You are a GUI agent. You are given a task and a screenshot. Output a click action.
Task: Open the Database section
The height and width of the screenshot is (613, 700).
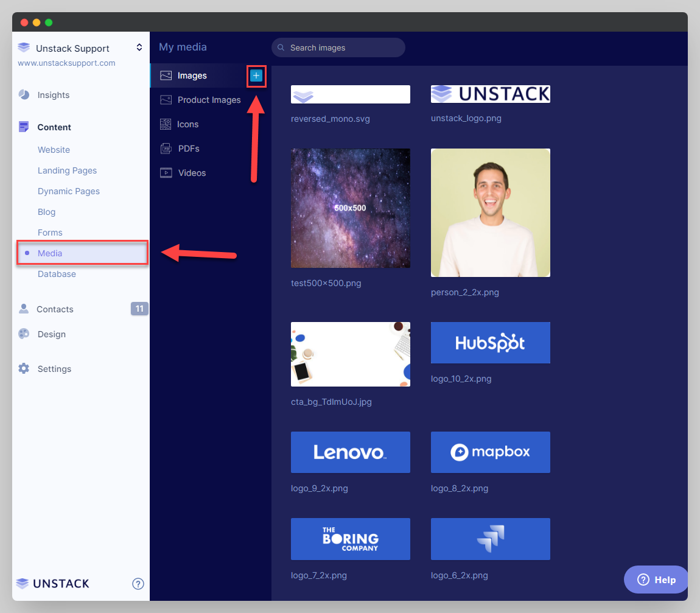57,274
